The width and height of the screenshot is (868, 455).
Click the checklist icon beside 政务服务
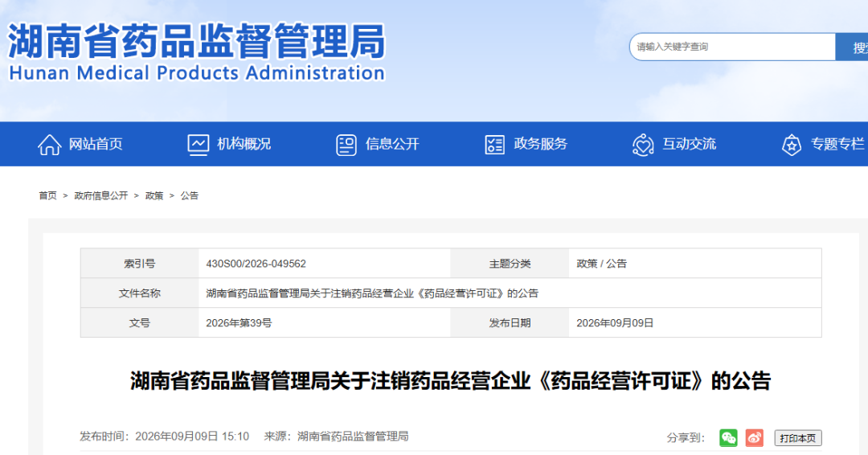click(494, 145)
